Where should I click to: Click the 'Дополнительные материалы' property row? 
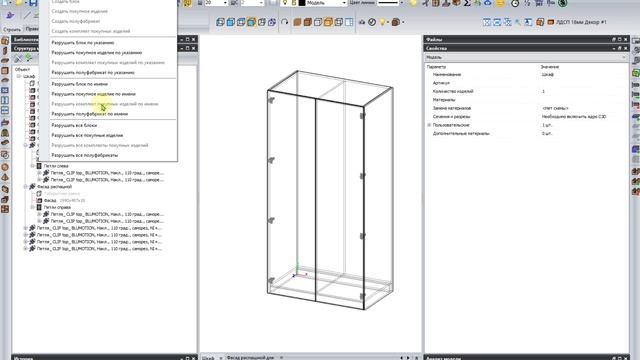pyautogui.click(x=527, y=133)
